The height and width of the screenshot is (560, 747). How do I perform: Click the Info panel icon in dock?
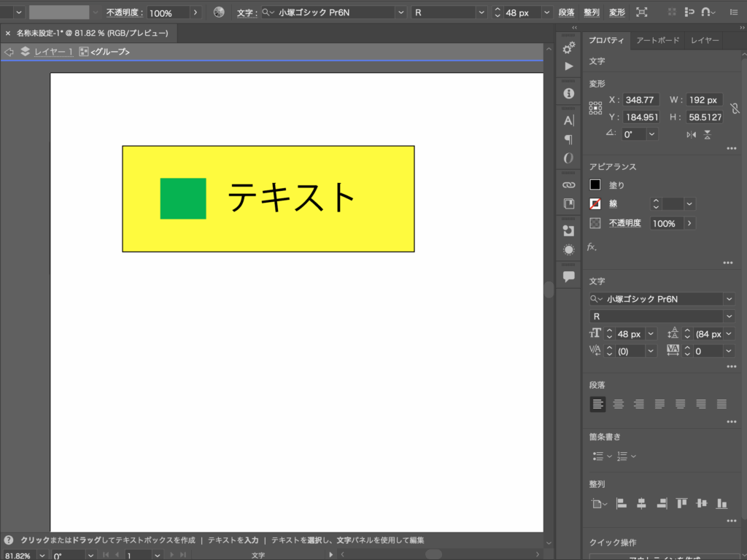tap(569, 93)
